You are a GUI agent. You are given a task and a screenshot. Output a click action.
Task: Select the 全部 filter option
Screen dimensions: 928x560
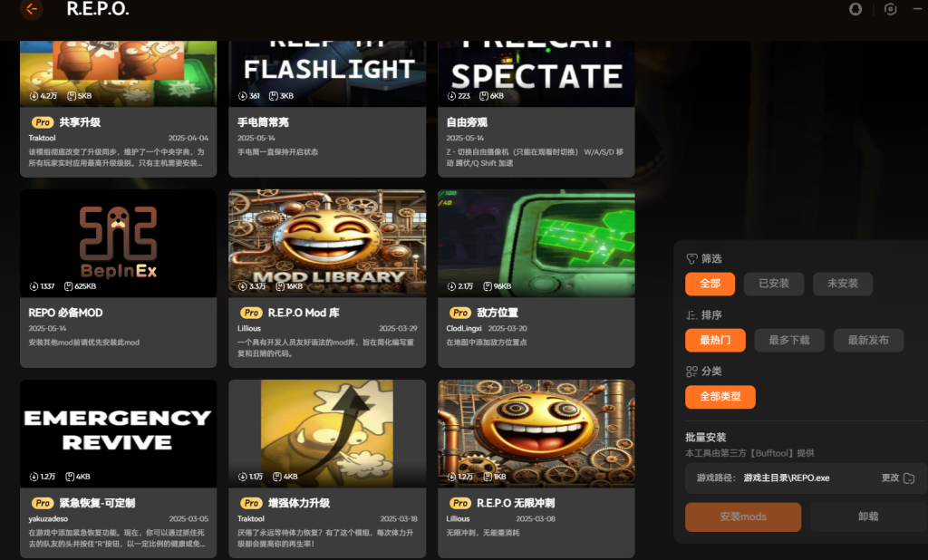pyautogui.click(x=710, y=284)
